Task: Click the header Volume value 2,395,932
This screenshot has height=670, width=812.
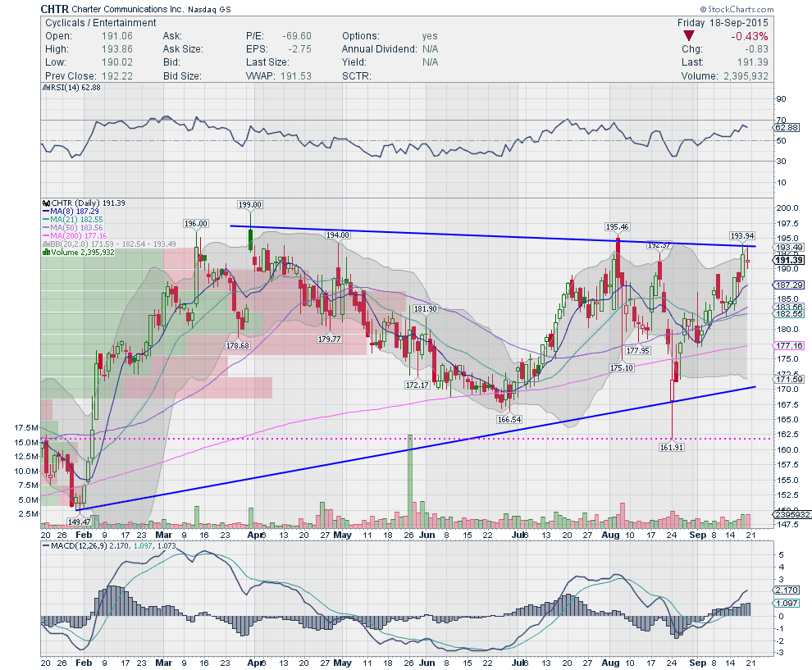Action: point(745,75)
